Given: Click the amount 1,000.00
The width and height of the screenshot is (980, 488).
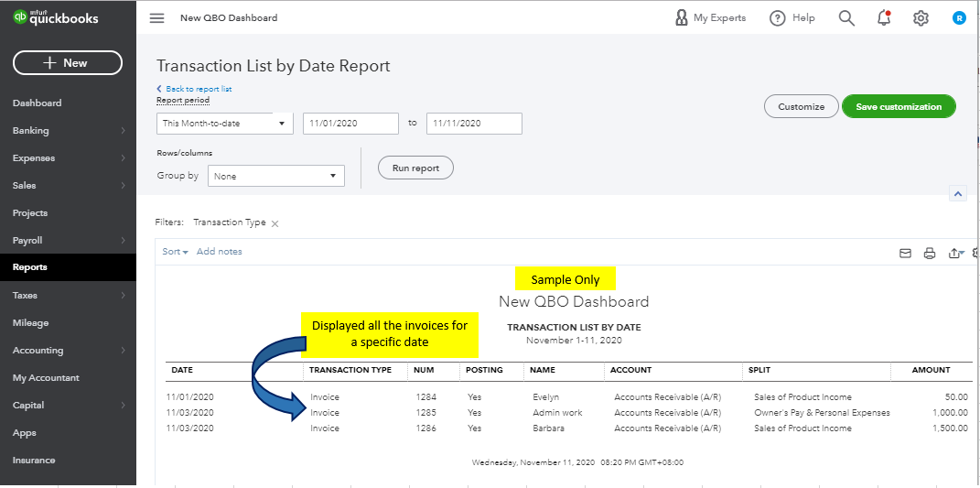Looking at the screenshot, I should click(950, 412).
